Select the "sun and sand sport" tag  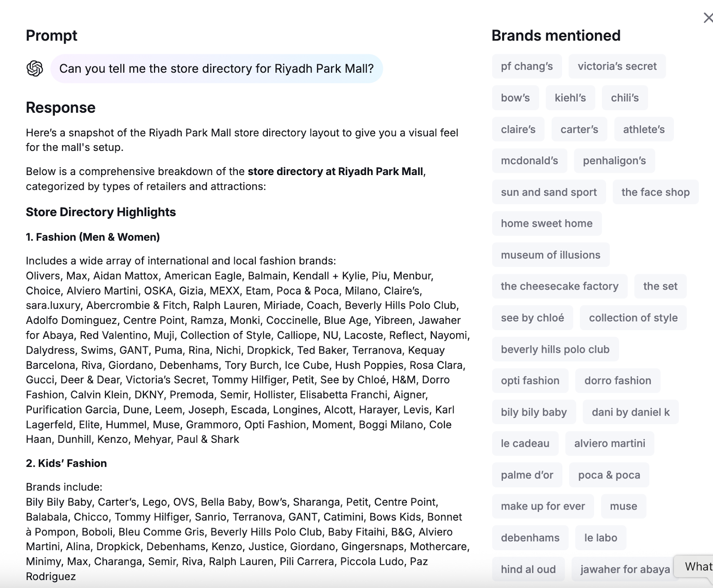tap(549, 192)
